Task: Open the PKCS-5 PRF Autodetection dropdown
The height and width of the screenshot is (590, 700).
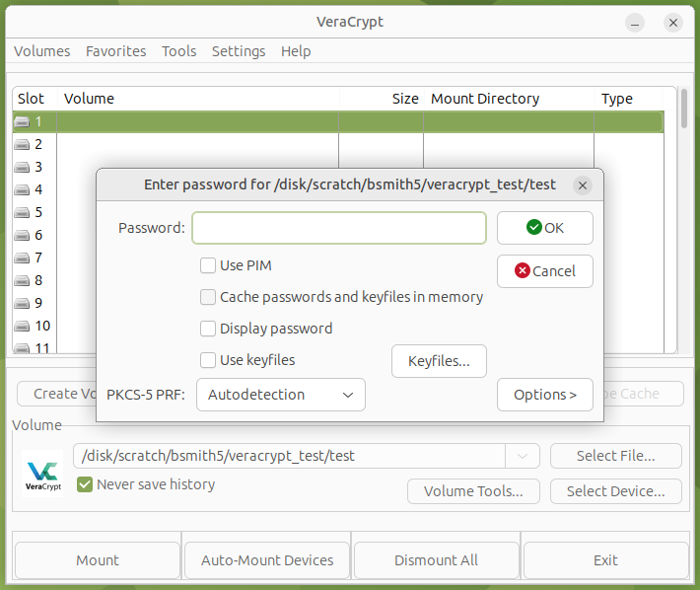Action: point(281,395)
